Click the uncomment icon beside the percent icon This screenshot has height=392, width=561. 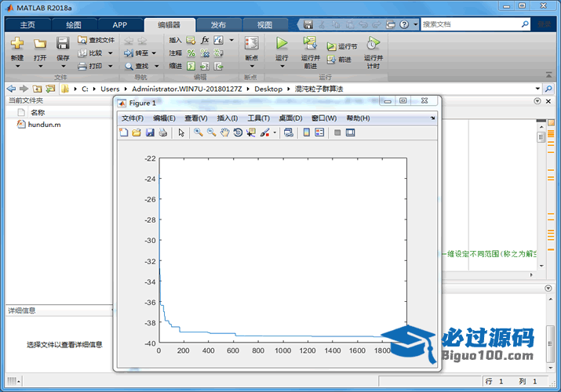pyautogui.click(x=205, y=53)
